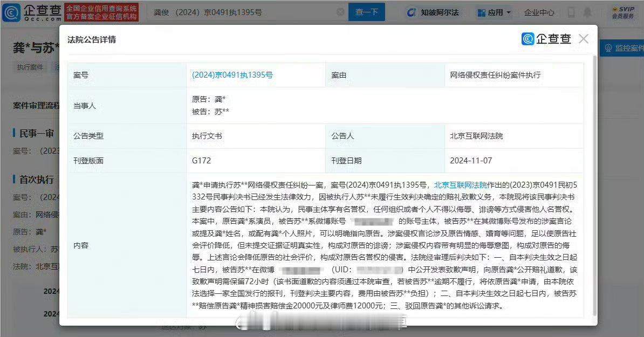This screenshot has height=337, width=644.
Task: Open notifications bell icon in the header
Action: click(x=588, y=12)
